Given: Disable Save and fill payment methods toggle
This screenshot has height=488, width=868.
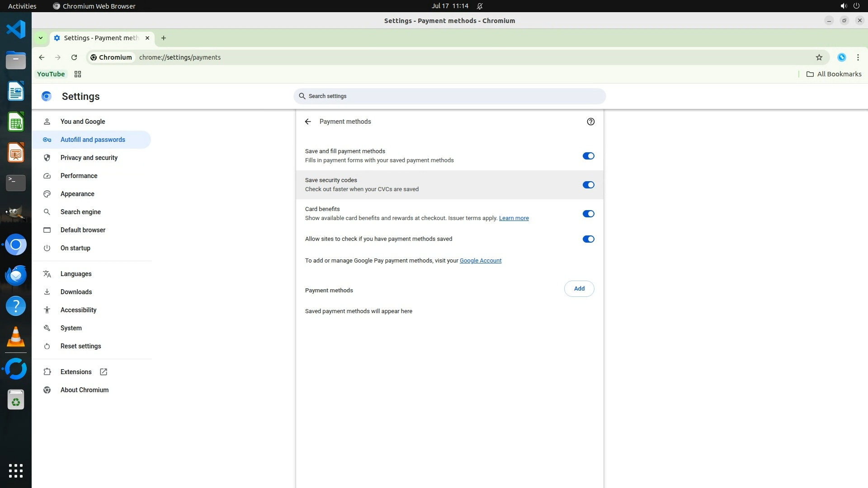Looking at the screenshot, I should pos(588,156).
